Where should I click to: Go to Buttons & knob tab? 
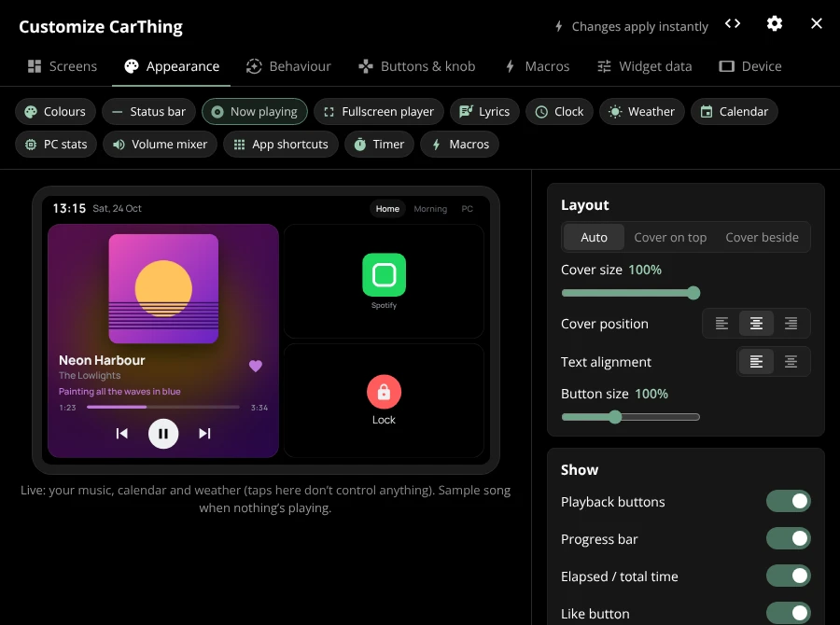pyautogui.click(x=417, y=66)
